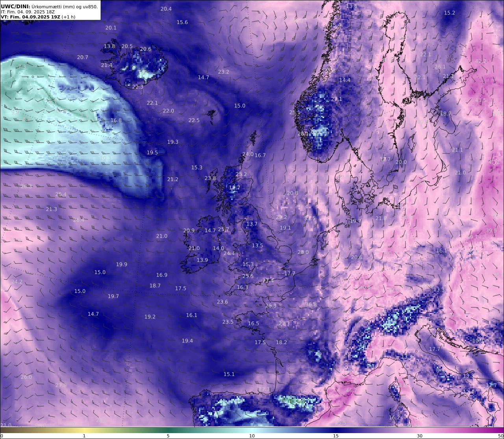This screenshot has height=439, width=504.
Task: Select the 27.8 value label
Action: pos(61,385)
